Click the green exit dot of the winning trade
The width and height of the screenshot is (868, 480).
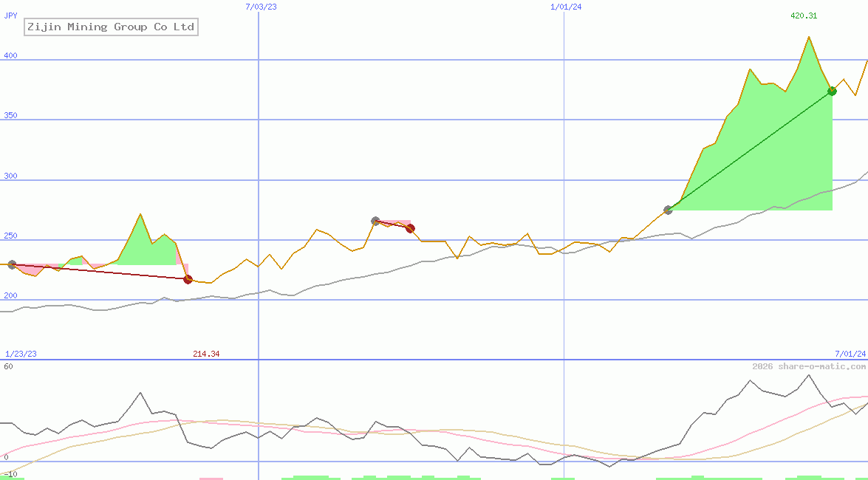click(x=832, y=91)
